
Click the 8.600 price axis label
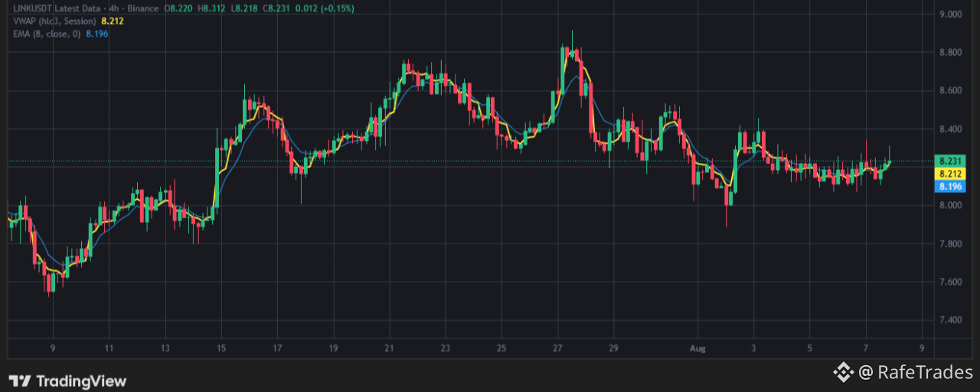(949, 90)
